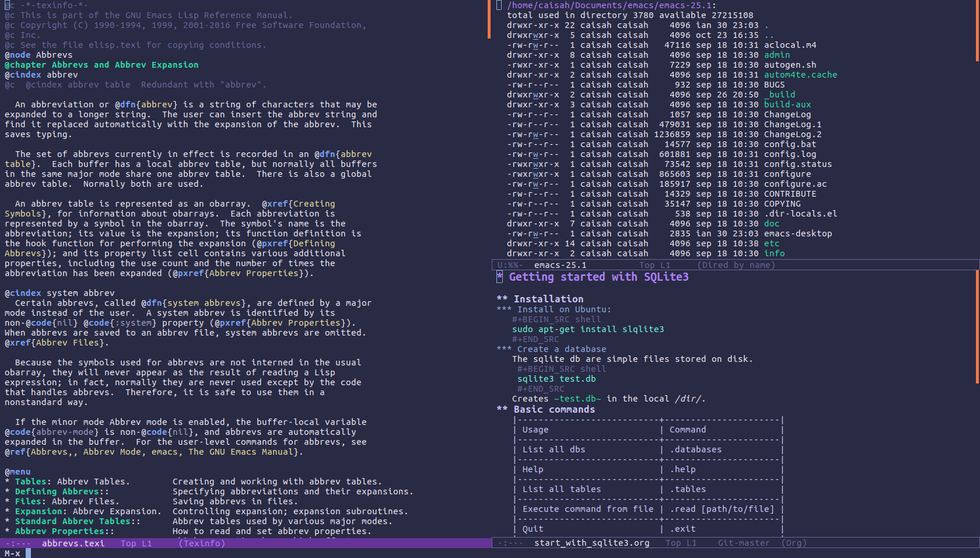Click start_with_sqlite3.org in the mode line
Image resolution: width=980 pixels, height=558 pixels.
pos(591,543)
